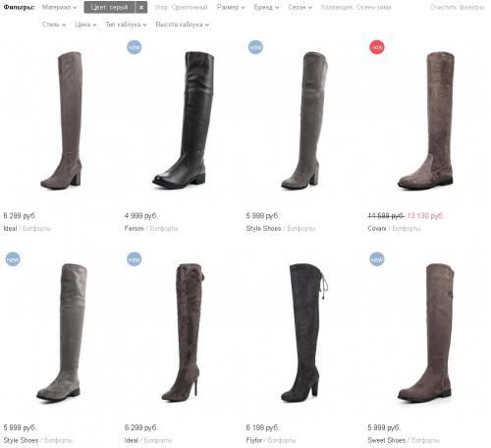The width and height of the screenshot is (491, 448).
Task: Expand the Размер filter dropdown
Action: 231,7
